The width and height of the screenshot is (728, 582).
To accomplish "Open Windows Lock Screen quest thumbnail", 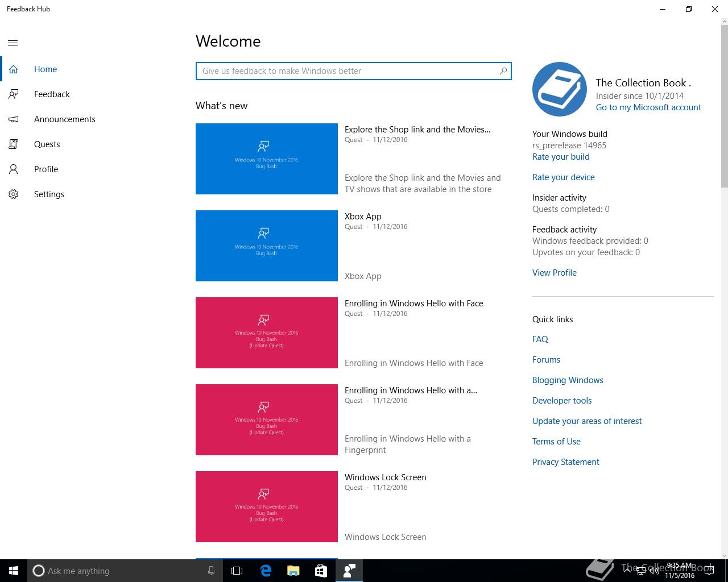I will coord(267,506).
